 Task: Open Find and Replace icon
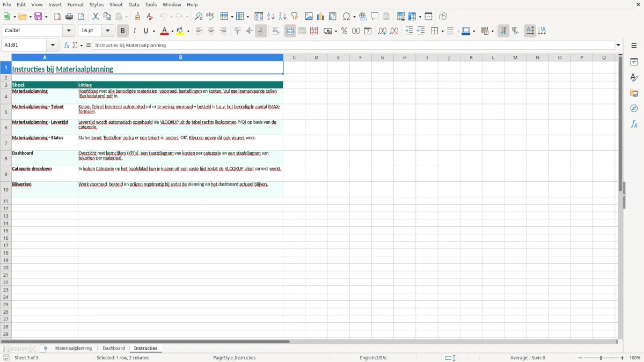pos(199,17)
